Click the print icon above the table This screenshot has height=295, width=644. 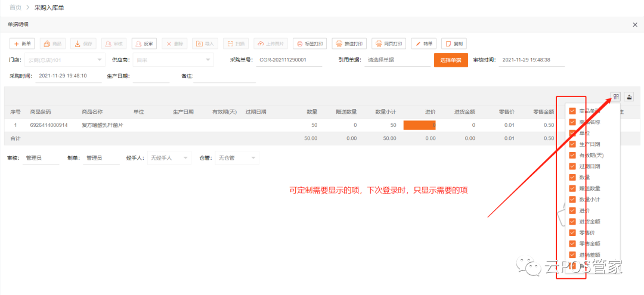[629, 97]
